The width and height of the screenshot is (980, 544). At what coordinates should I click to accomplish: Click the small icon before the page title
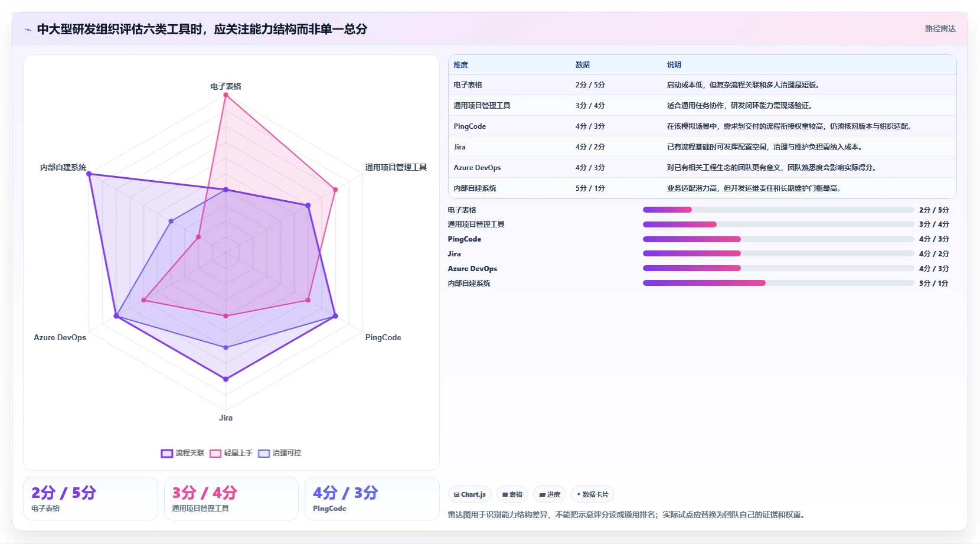coord(28,30)
